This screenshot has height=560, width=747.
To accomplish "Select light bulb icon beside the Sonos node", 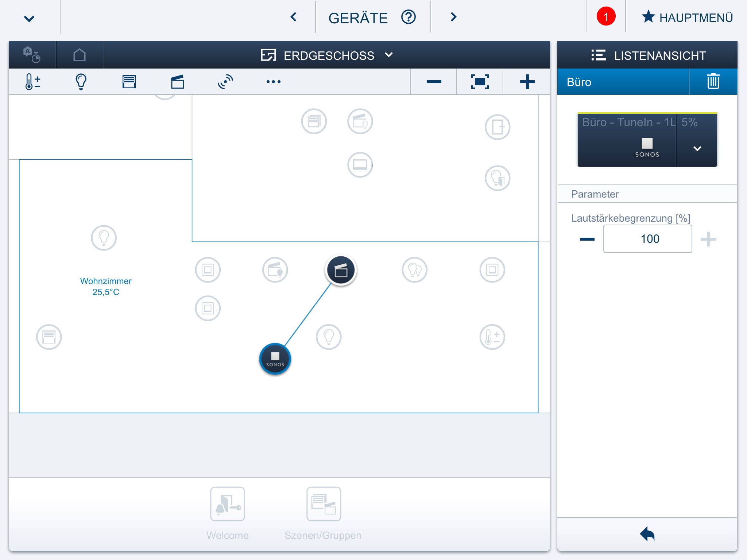I will (x=329, y=337).
